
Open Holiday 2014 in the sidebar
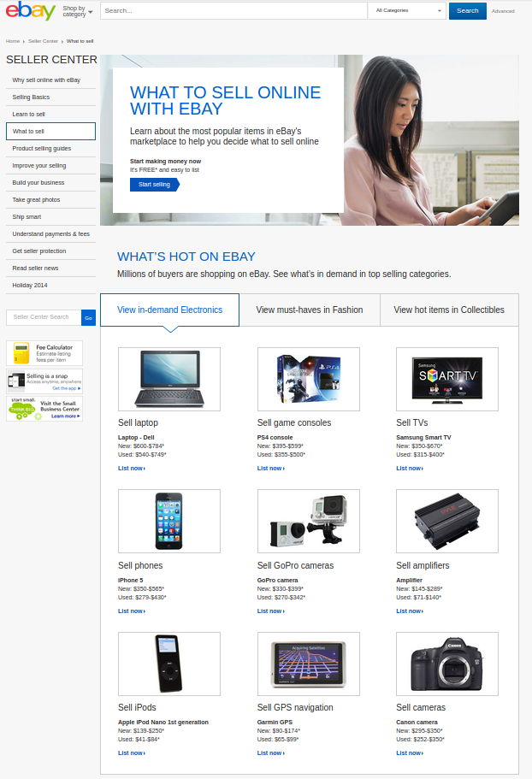(x=30, y=286)
